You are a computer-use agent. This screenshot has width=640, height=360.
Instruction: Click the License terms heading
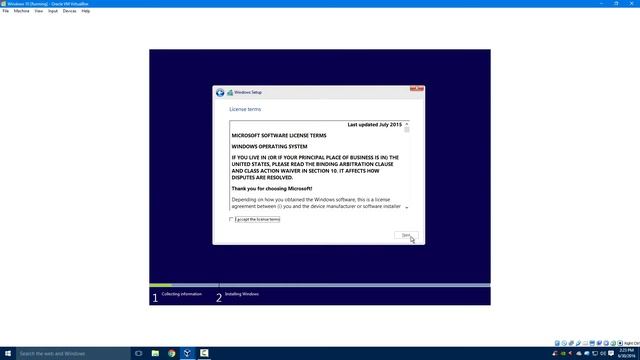[x=245, y=109]
